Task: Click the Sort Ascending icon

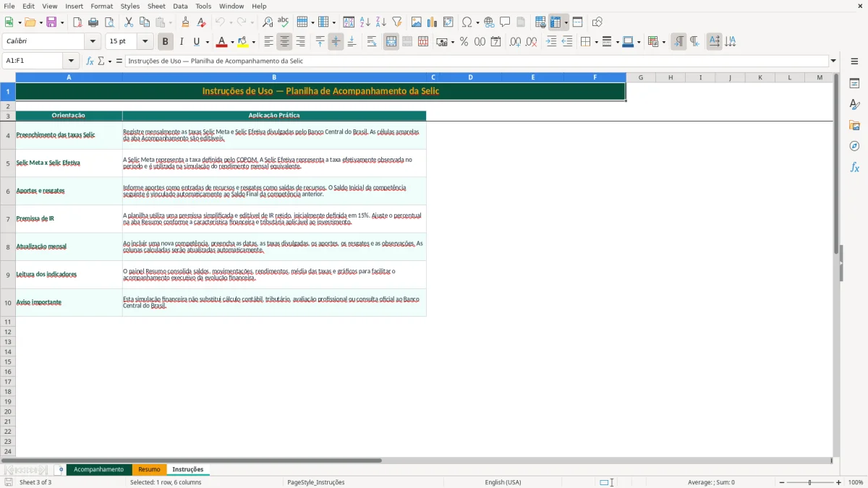Action: [365, 22]
